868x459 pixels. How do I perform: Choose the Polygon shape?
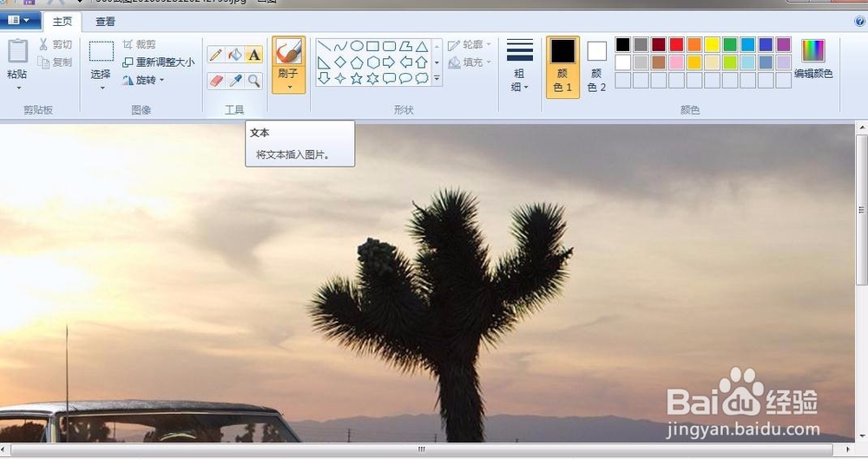(x=405, y=46)
